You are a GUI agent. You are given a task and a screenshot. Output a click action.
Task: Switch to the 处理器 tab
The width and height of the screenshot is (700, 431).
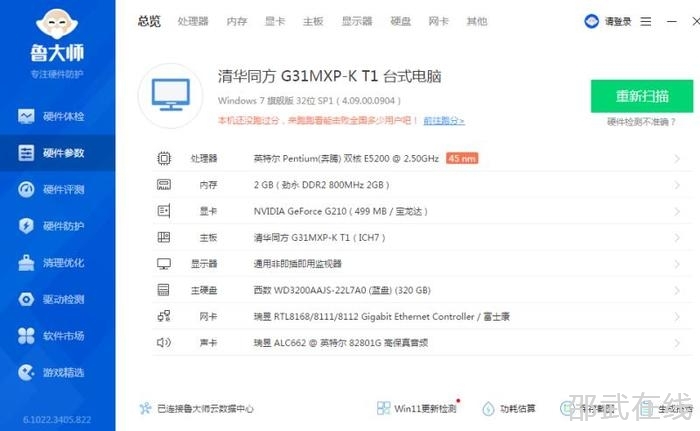pos(193,21)
